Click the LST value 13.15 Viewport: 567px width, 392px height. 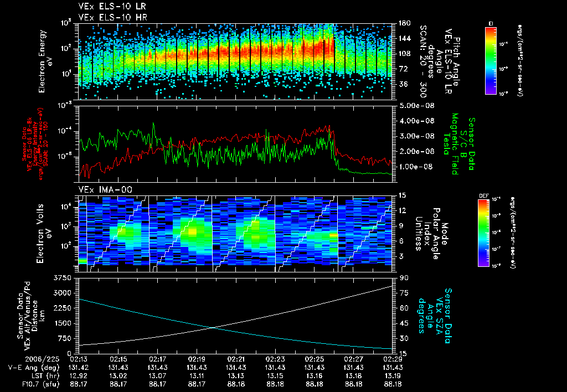(276, 376)
